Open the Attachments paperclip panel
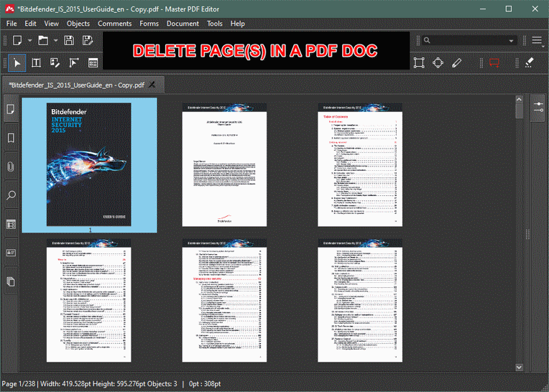The width and height of the screenshot is (549, 392). [x=11, y=167]
